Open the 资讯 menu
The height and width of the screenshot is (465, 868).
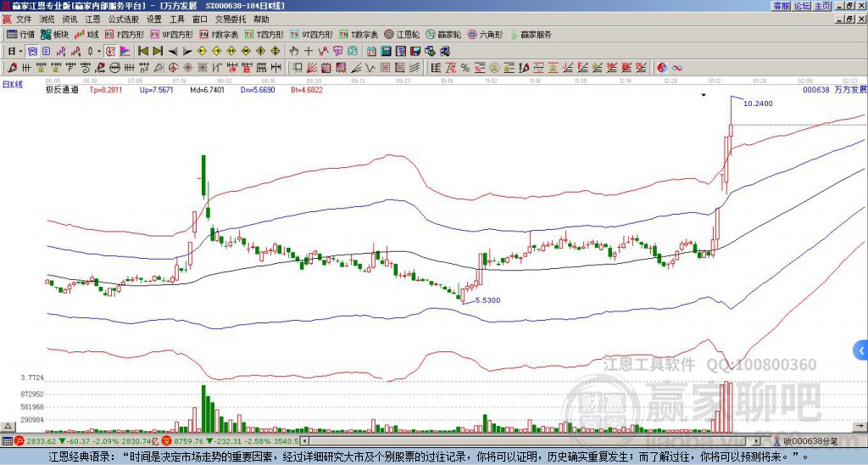70,20
